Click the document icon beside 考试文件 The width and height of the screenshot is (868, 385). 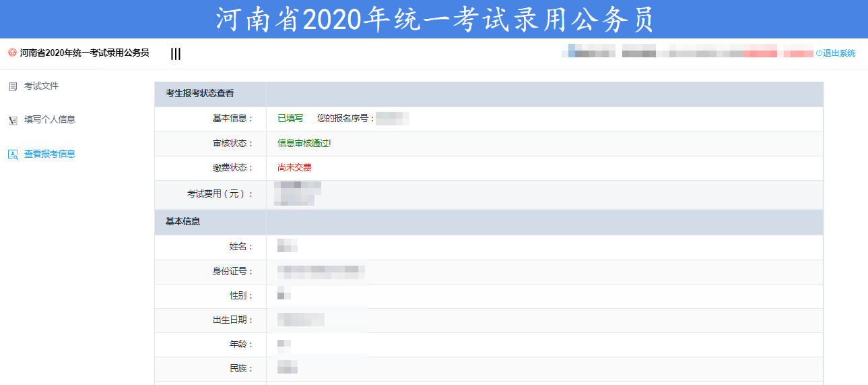13,86
